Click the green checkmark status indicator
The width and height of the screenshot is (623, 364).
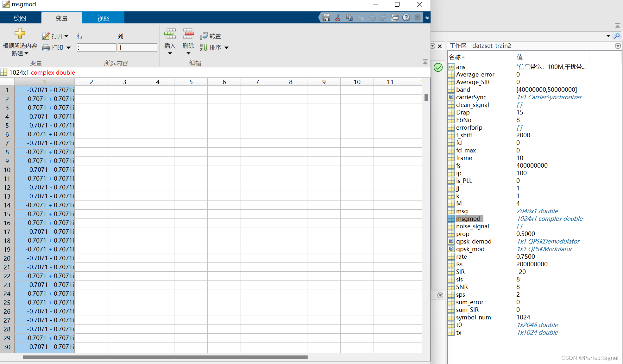tap(438, 67)
